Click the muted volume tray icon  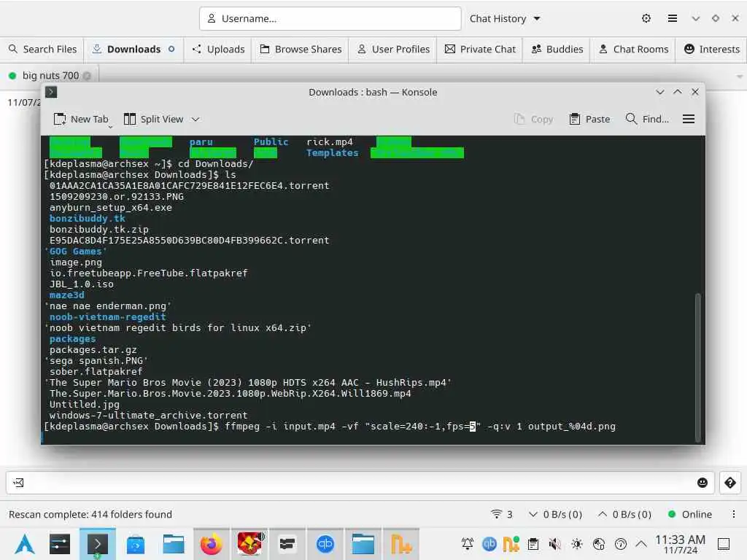click(x=554, y=544)
